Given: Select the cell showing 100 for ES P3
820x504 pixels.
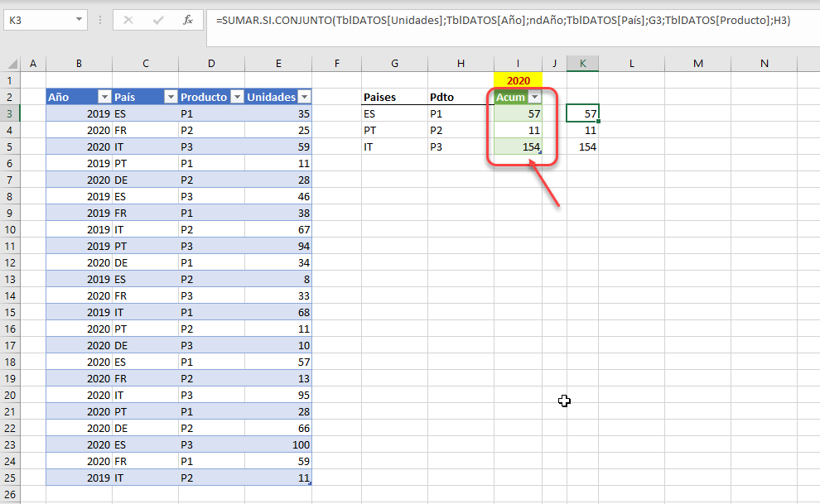Looking at the screenshot, I should 278,444.
